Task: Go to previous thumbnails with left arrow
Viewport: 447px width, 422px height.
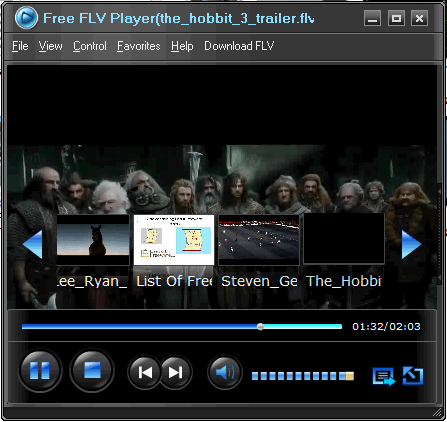Action: click(x=33, y=244)
